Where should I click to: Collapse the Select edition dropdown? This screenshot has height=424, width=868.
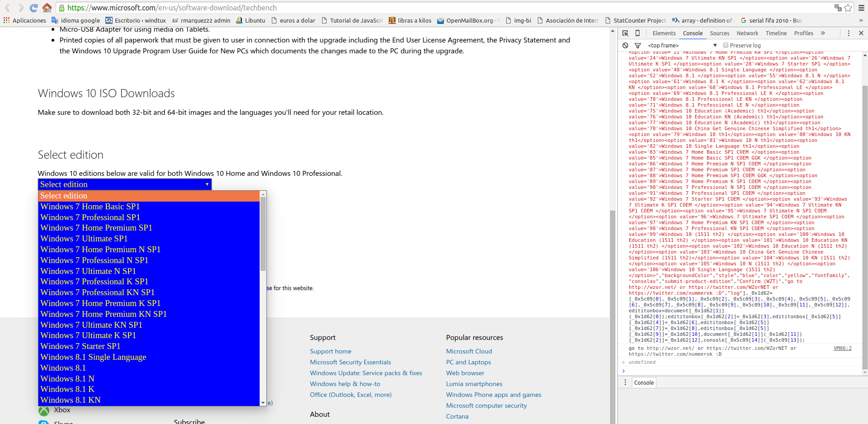pos(124,184)
